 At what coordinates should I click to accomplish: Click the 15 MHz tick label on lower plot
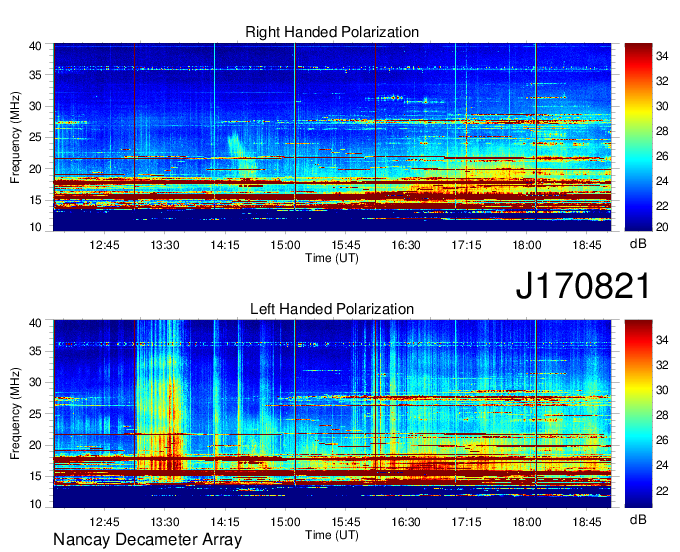(x=35, y=477)
